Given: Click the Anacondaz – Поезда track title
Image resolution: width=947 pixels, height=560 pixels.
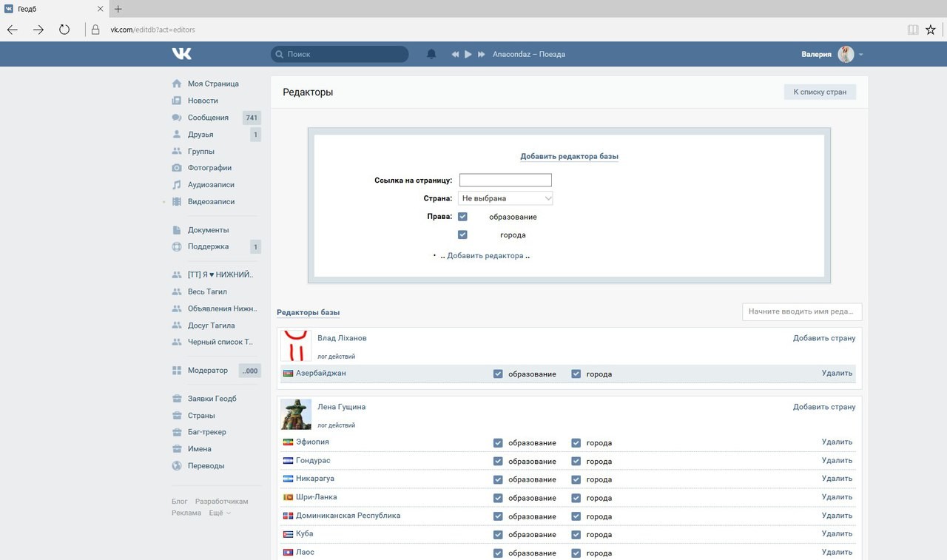Looking at the screenshot, I should click(529, 54).
